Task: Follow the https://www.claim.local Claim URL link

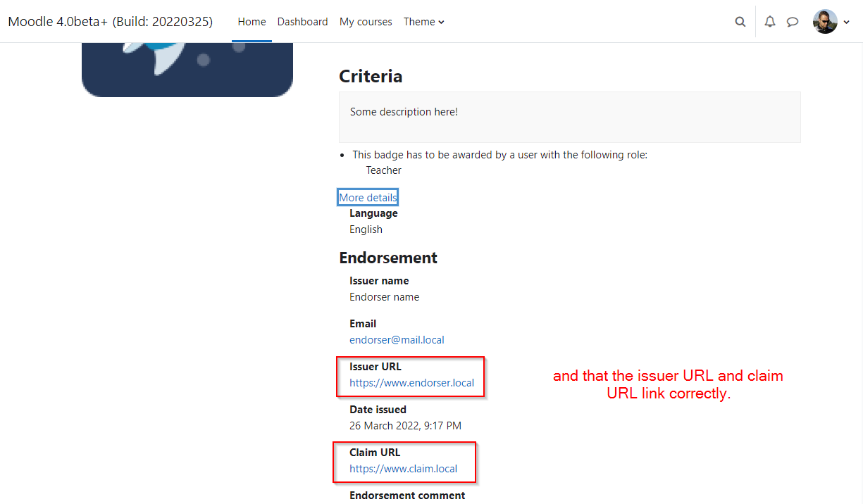Action: click(403, 468)
